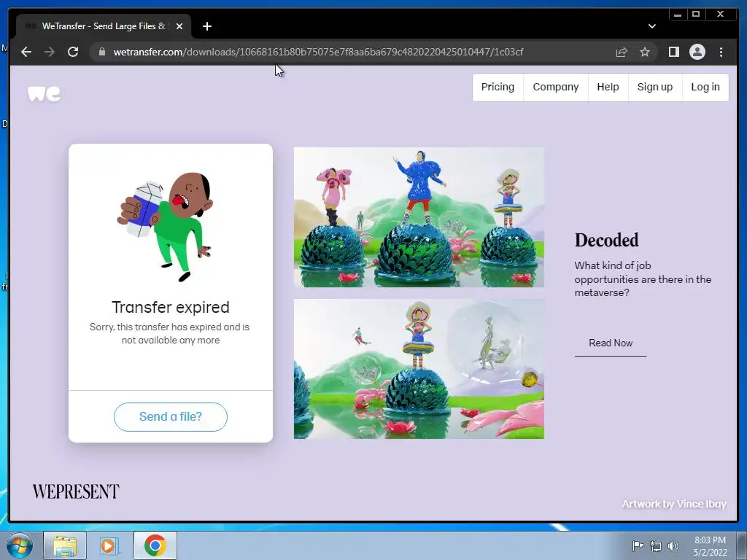
Task: Open the Action Center flag icon
Action: [x=638, y=546]
